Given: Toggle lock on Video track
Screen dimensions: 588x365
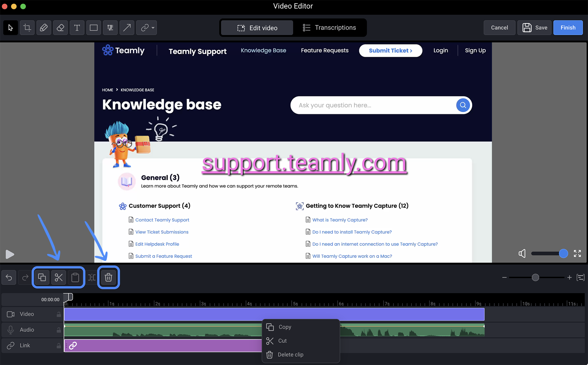Looking at the screenshot, I should [59, 314].
